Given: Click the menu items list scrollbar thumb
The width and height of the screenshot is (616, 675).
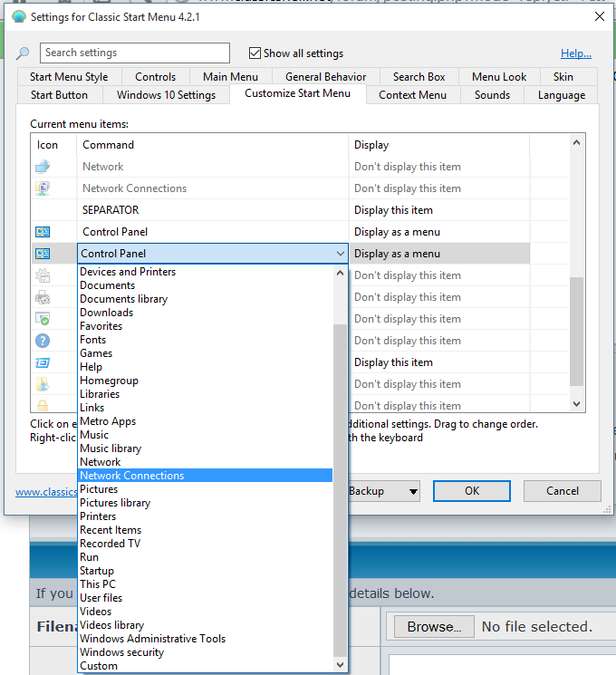Looking at the screenshot, I should (x=576, y=332).
